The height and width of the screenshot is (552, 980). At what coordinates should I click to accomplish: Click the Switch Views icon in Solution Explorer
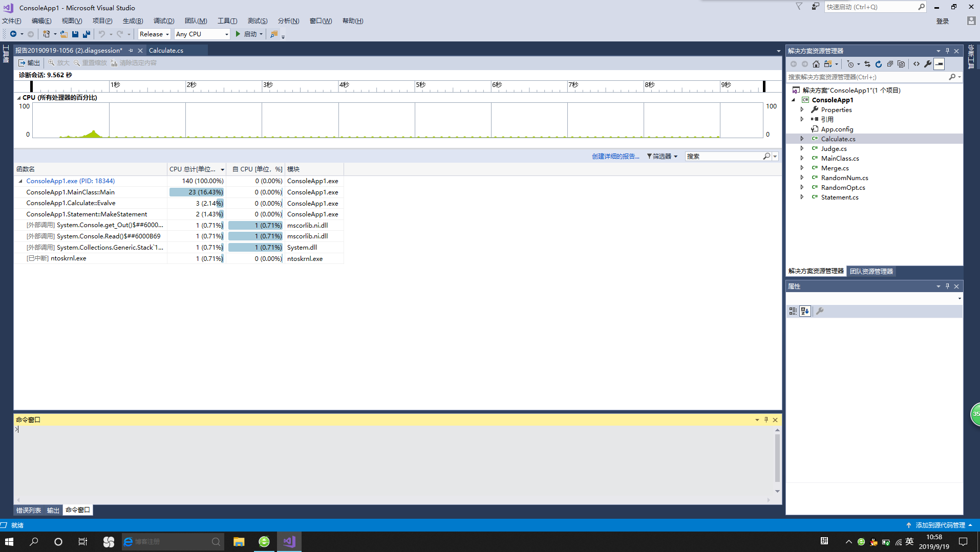(827, 64)
